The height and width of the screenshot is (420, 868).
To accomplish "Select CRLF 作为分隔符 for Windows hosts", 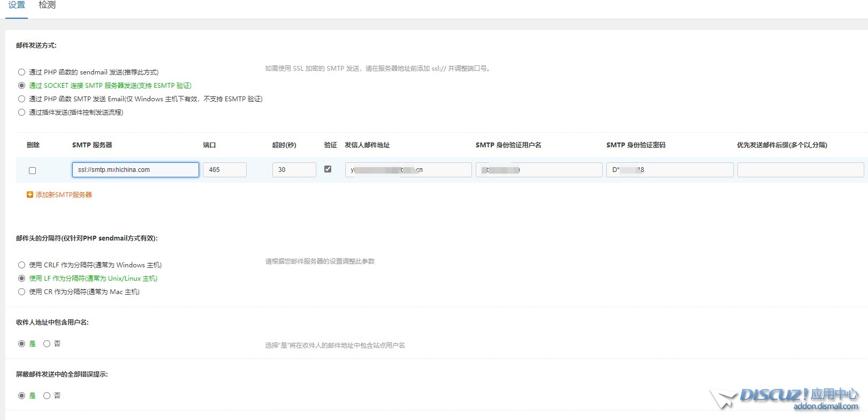I will tap(21, 265).
